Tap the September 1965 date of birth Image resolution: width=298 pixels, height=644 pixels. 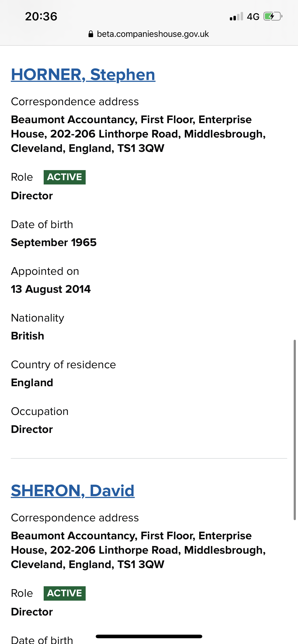coord(54,242)
